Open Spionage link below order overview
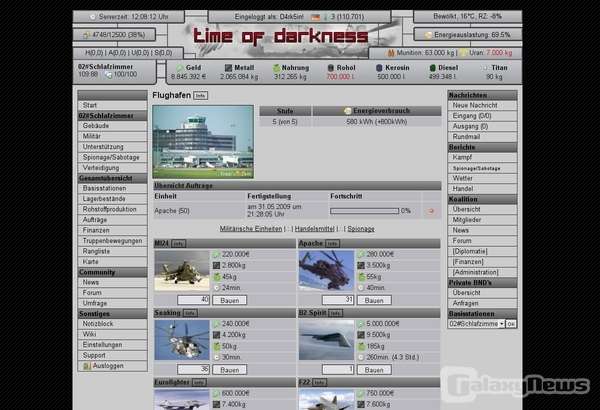This screenshot has width=600, height=410. click(361, 229)
